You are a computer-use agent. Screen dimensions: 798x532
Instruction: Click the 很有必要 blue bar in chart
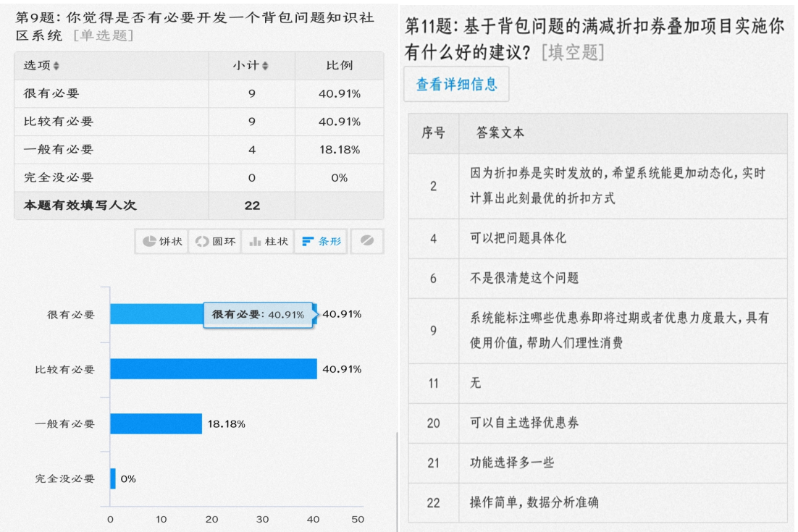[x=156, y=314]
